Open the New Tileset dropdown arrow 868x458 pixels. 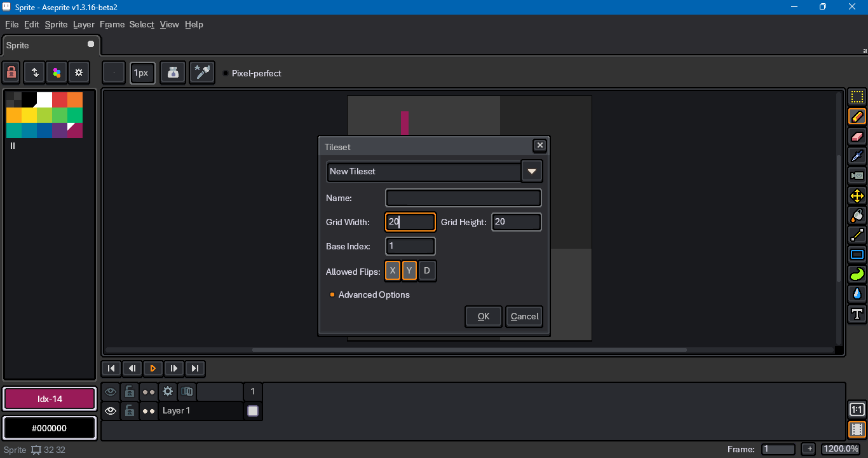coord(532,172)
